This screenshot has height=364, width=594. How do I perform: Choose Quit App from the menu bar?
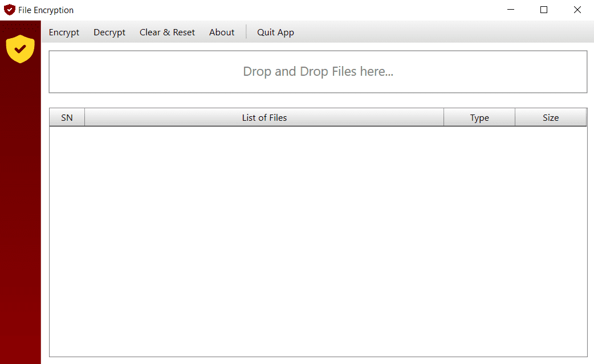pos(275,32)
